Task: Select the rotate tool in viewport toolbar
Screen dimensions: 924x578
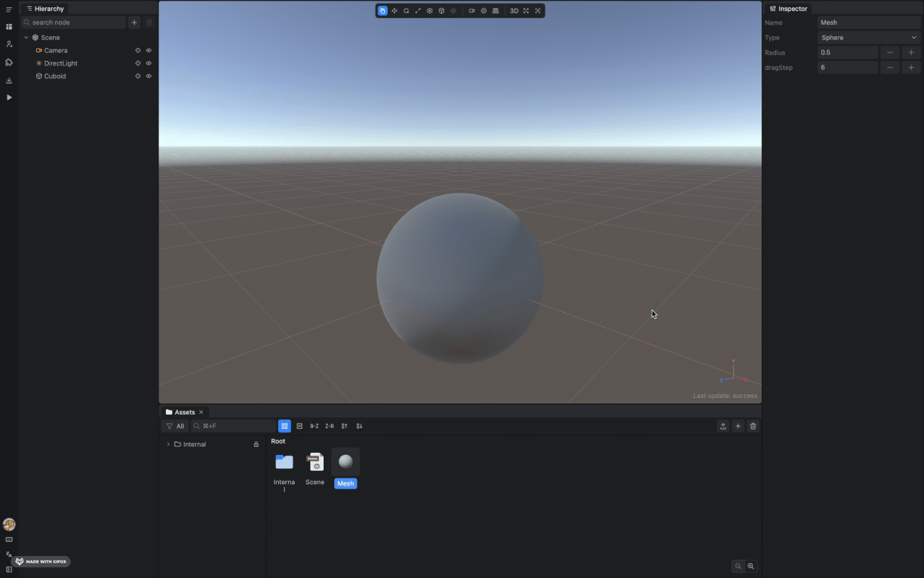Action: [406, 11]
